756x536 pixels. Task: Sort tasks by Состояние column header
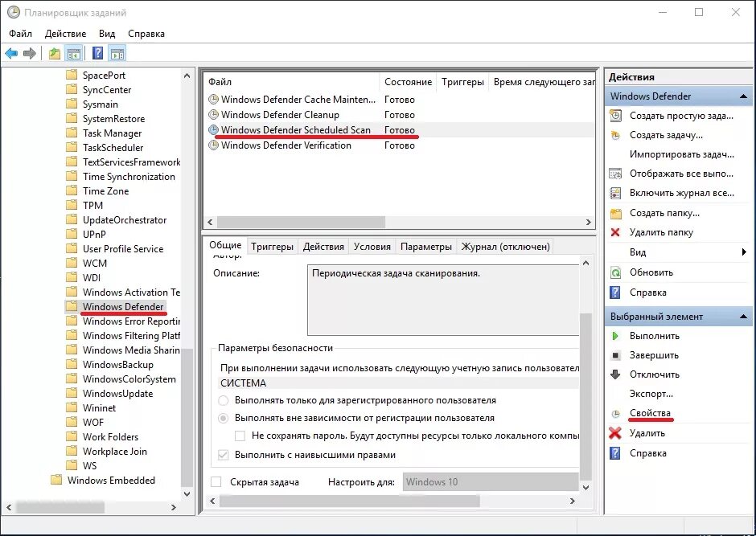408,82
